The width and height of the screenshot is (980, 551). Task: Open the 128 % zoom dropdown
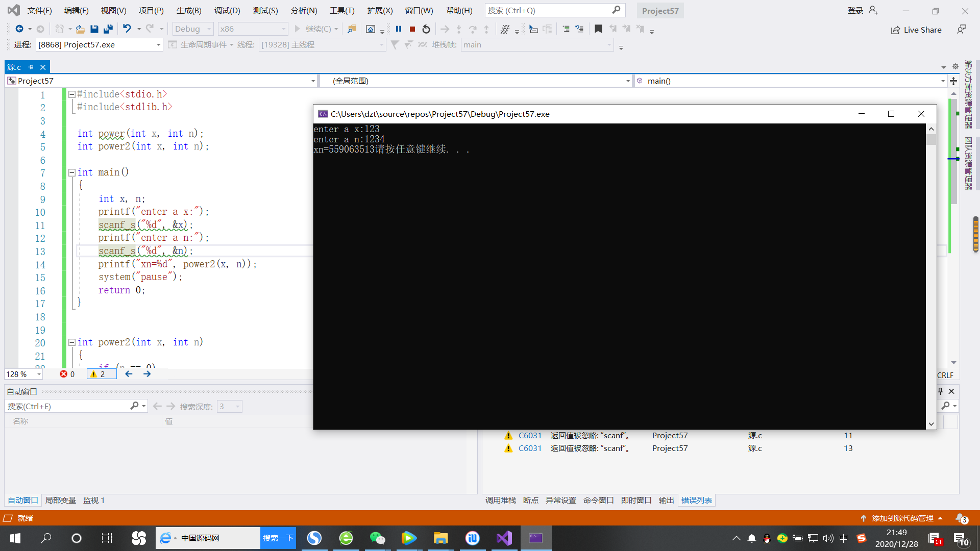39,374
